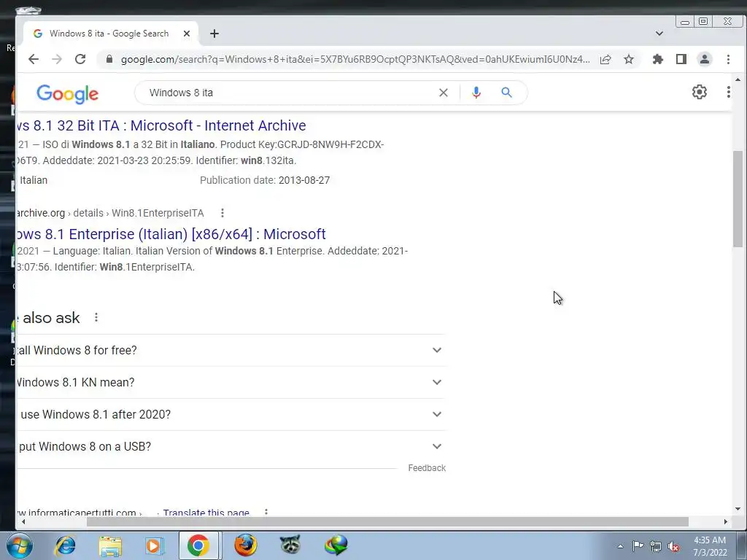Expand 'use Windows 8.1 after 2020?' question
This screenshot has height=560, width=747.
tap(231, 414)
